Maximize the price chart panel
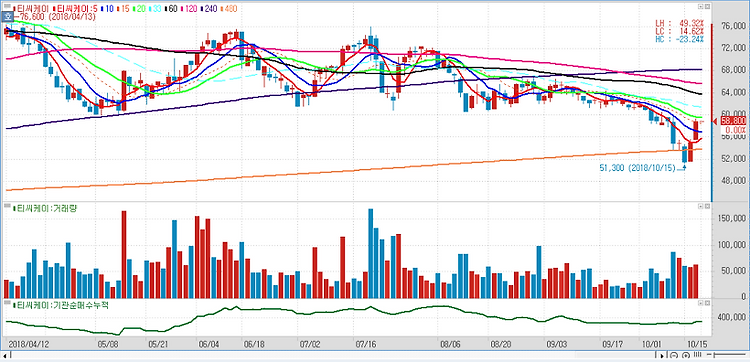The image size is (750, 362). point(701,7)
